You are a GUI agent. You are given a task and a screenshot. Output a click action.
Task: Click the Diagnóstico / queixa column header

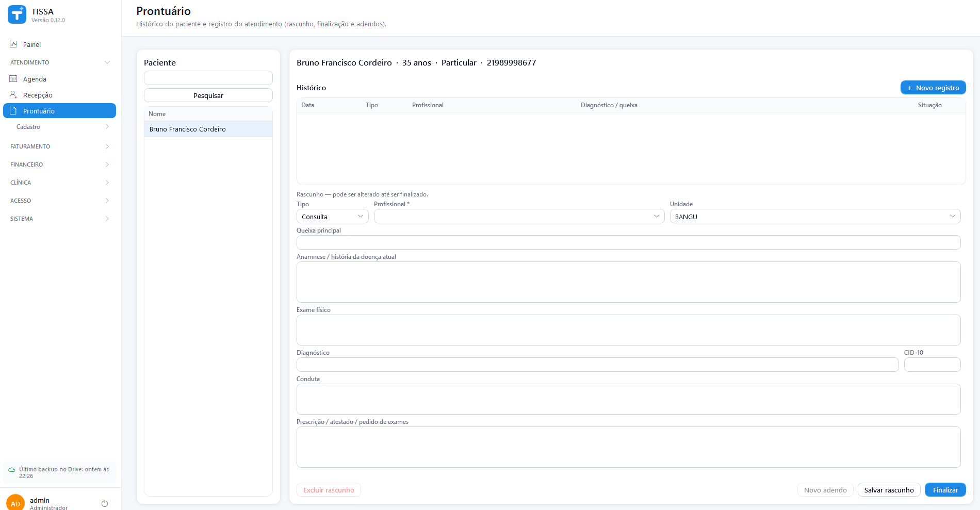[609, 105]
